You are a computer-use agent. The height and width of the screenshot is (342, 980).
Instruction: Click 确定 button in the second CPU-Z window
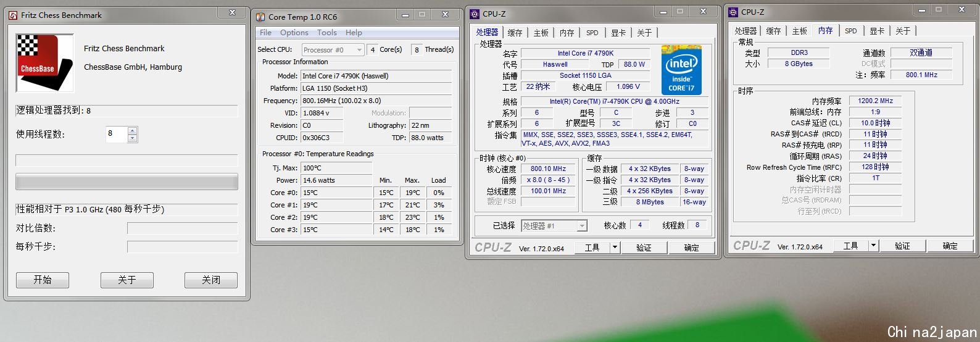click(x=950, y=246)
